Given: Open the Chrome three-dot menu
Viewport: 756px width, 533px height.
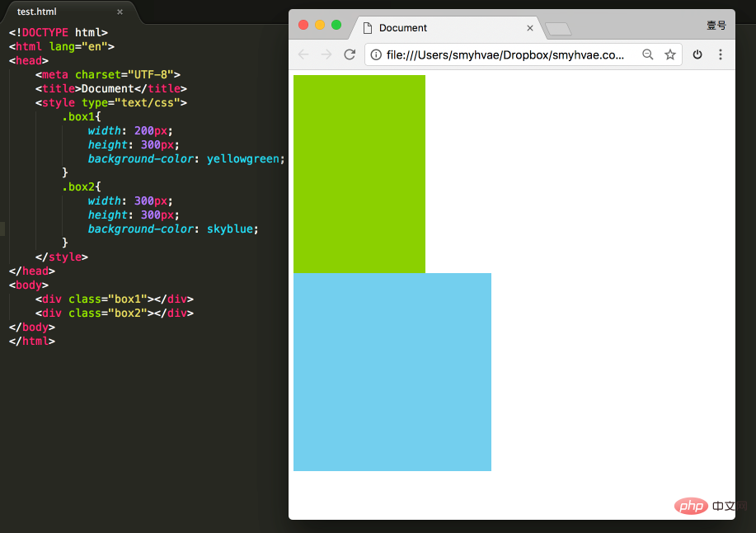Looking at the screenshot, I should tap(721, 54).
